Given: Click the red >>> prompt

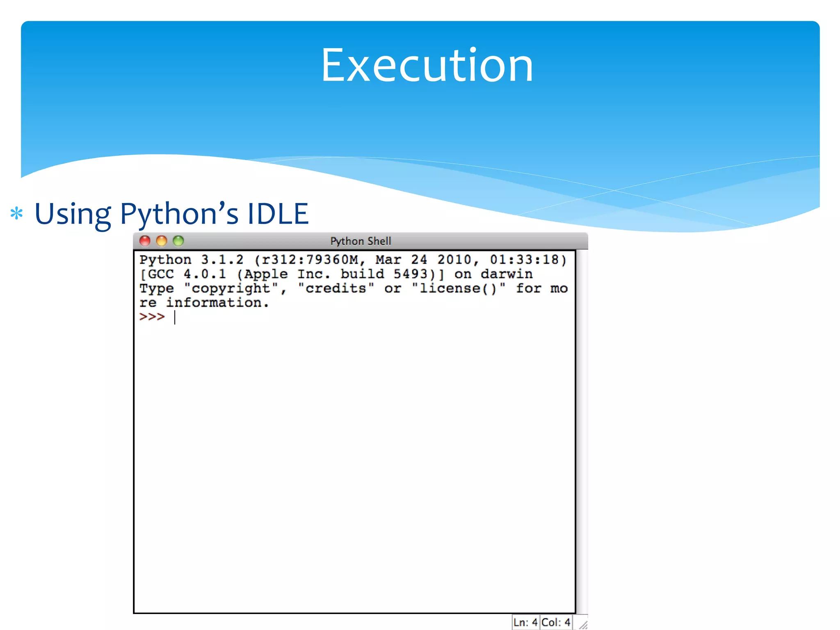Looking at the screenshot, I should pos(152,317).
